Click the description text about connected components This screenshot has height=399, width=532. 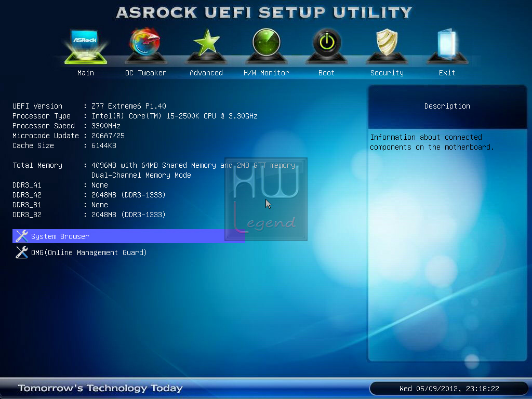click(432, 142)
